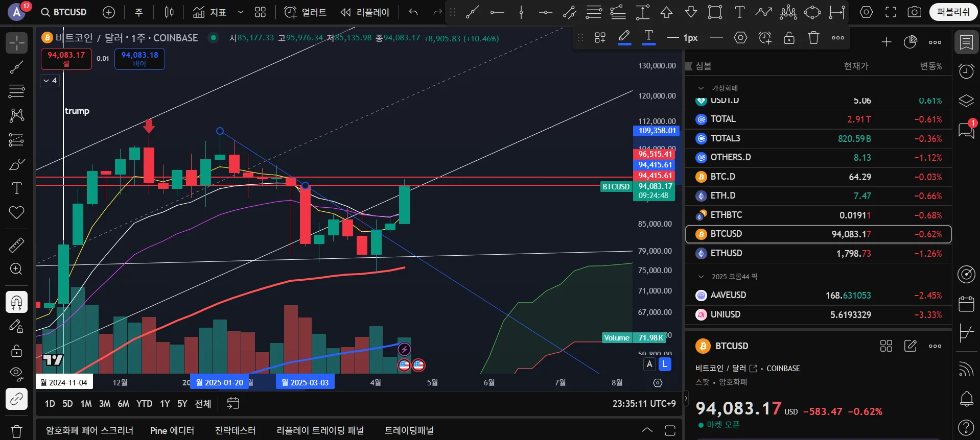Select the trend line tool in favorites bar
Viewport: 980px width, 440px height.
[472, 12]
